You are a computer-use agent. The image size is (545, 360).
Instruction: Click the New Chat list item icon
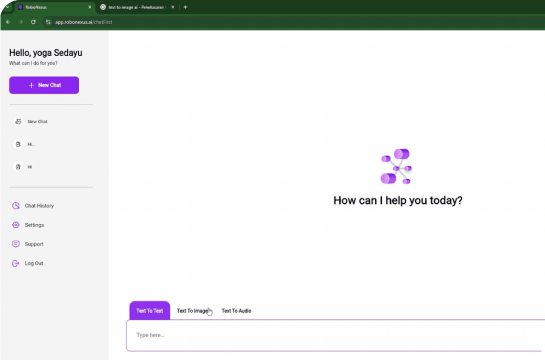coord(18,122)
